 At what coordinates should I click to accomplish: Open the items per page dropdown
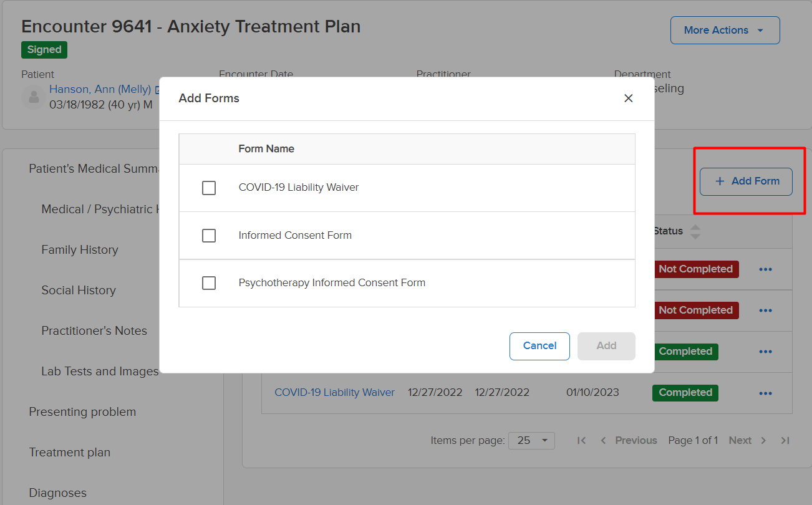531,440
